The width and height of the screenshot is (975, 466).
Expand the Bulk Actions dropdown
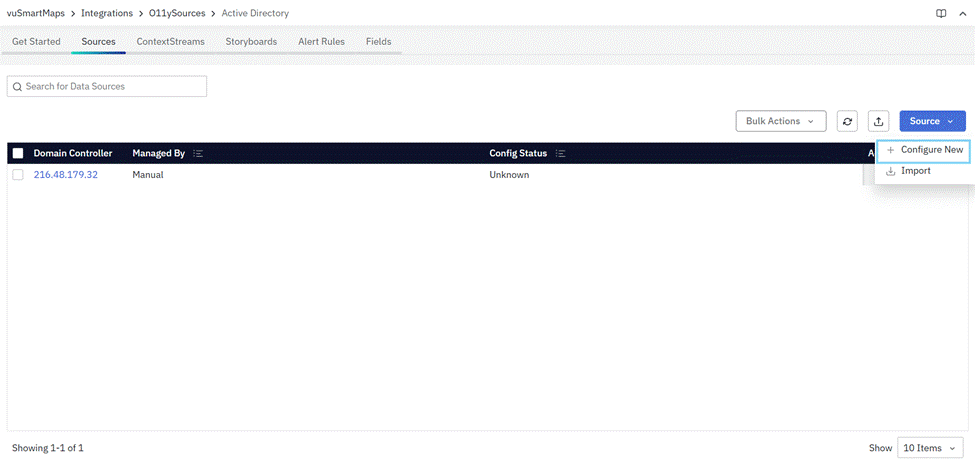780,121
